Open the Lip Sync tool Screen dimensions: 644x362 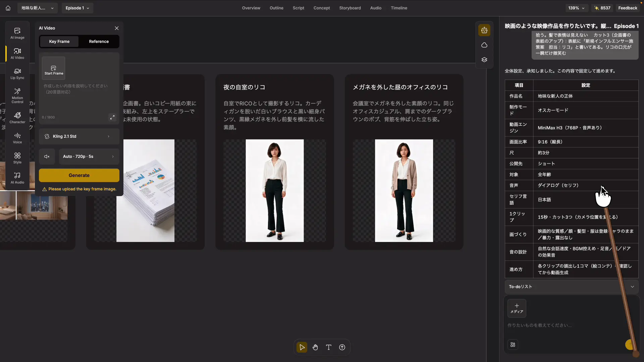pyautogui.click(x=17, y=74)
